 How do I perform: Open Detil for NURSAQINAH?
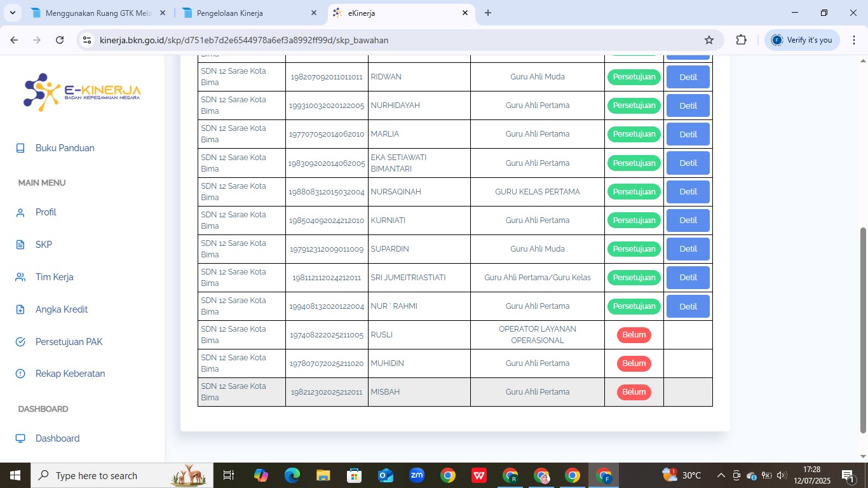click(688, 191)
